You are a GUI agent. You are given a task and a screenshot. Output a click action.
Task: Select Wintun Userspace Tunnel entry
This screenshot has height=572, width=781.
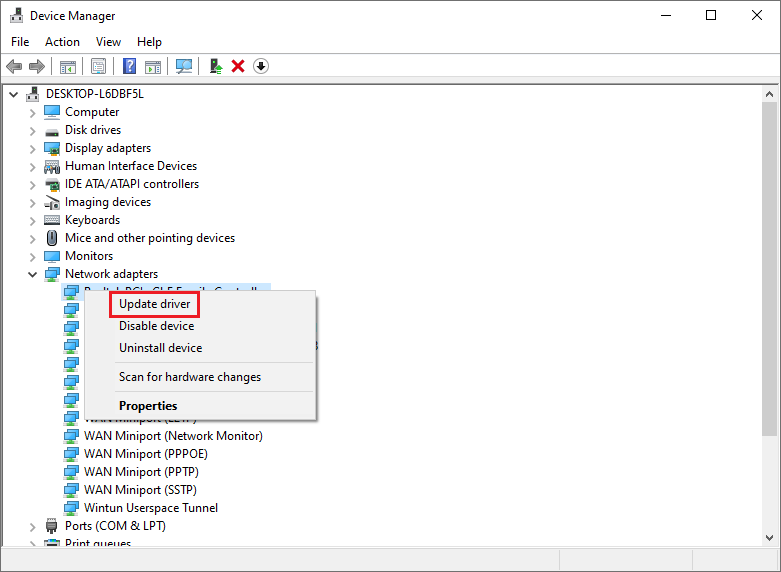click(x=151, y=508)
